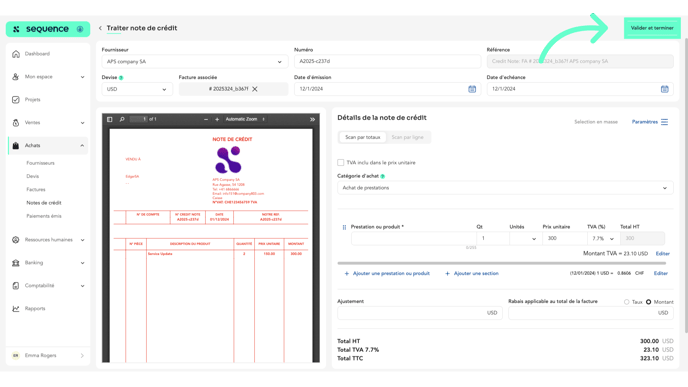Switch to Scan par totaux tab
This screenshot has width=688, height=387.
coord(362,137)
